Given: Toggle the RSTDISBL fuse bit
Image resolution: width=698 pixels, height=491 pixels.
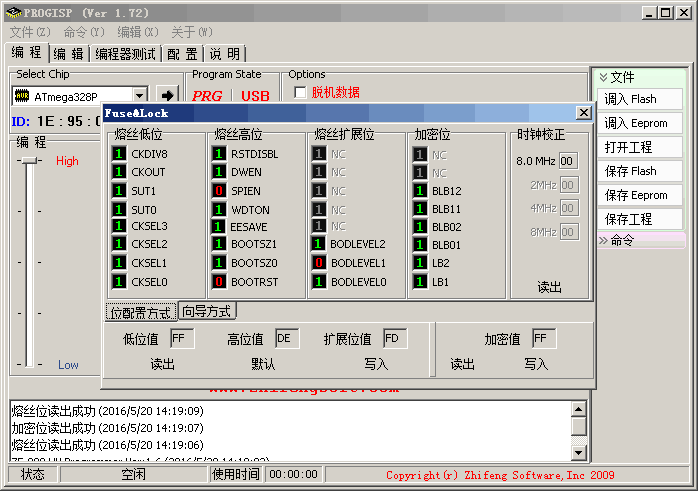Looking at the screenshot, I should click(219, 154).
